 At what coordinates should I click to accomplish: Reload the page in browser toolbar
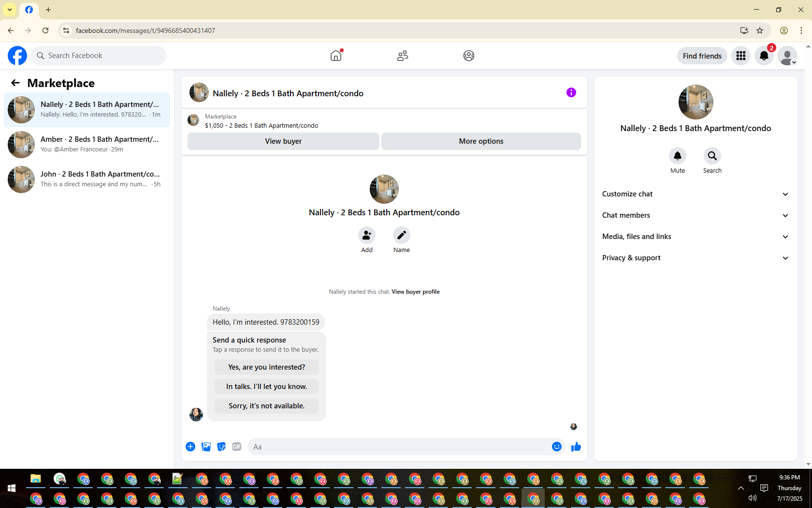click(45, 30)
